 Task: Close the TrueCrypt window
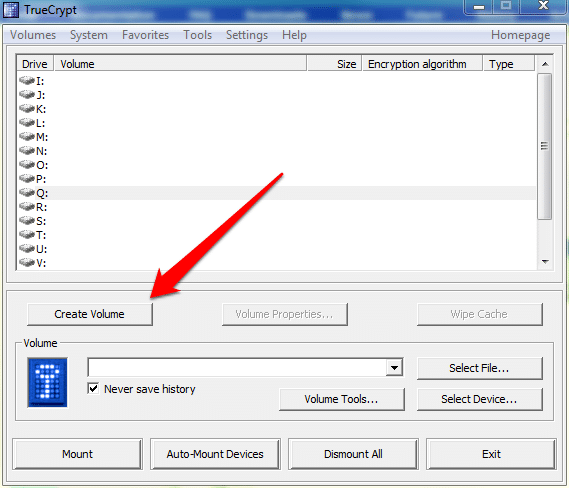[543, 6]
